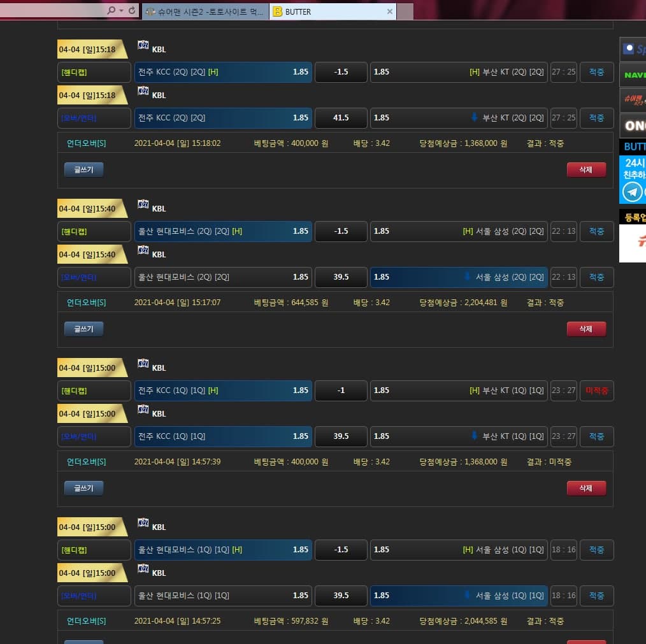Image resolution: width=646 pixels, height=644 pixels.
Task: Open the search dropdown arrow beside the magnifier
Action: 120,11
